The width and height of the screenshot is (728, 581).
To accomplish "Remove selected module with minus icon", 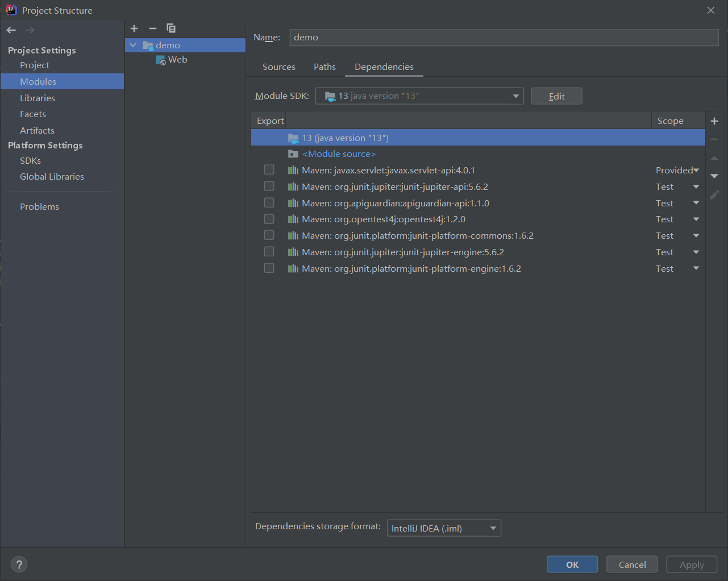I will pos(152,28).
